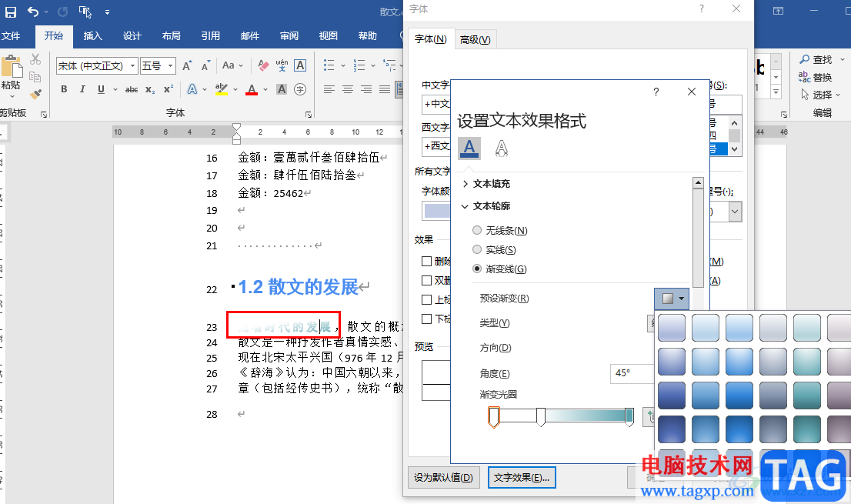Toggle italic formatting
Image resolution: width=851 pixels, height=504 pixels.
tap(82, 89)
